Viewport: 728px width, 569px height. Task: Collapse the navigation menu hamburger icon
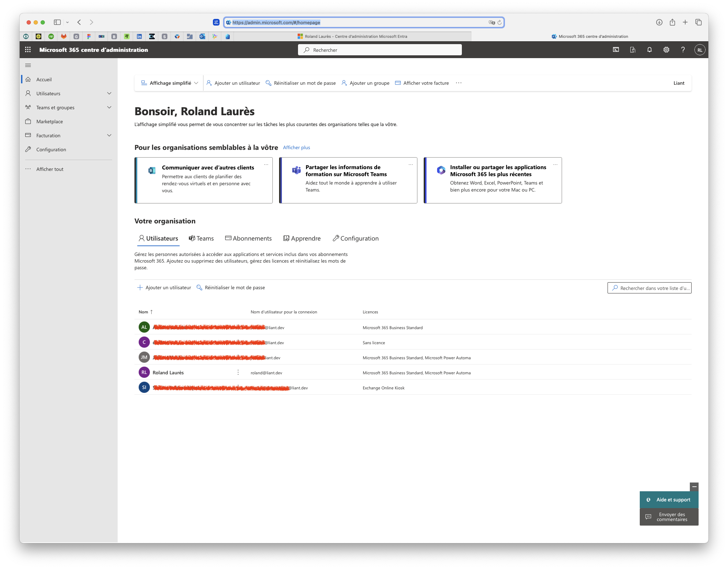[28, 65]
